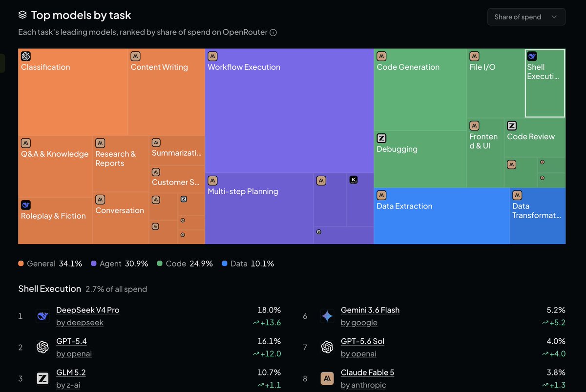This screenshot has width=586, height=392.
Task: Follow the by anthropic author link
Action: click(363, 385)
